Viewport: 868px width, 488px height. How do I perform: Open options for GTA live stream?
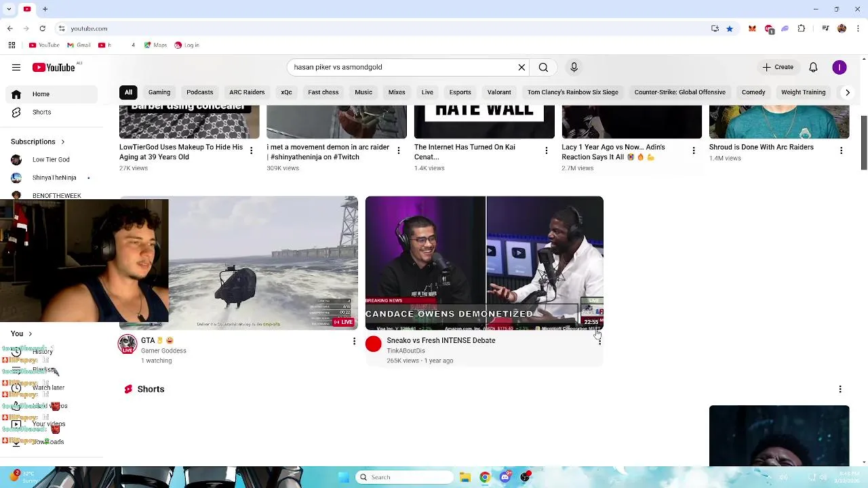354,341
